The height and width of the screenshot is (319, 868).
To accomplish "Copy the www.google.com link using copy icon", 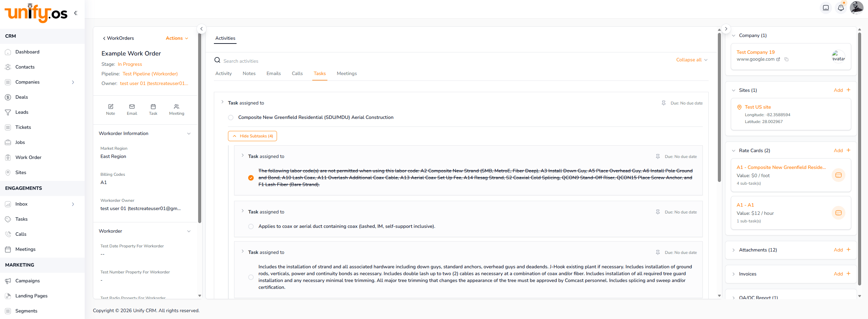I will [786, 59].
